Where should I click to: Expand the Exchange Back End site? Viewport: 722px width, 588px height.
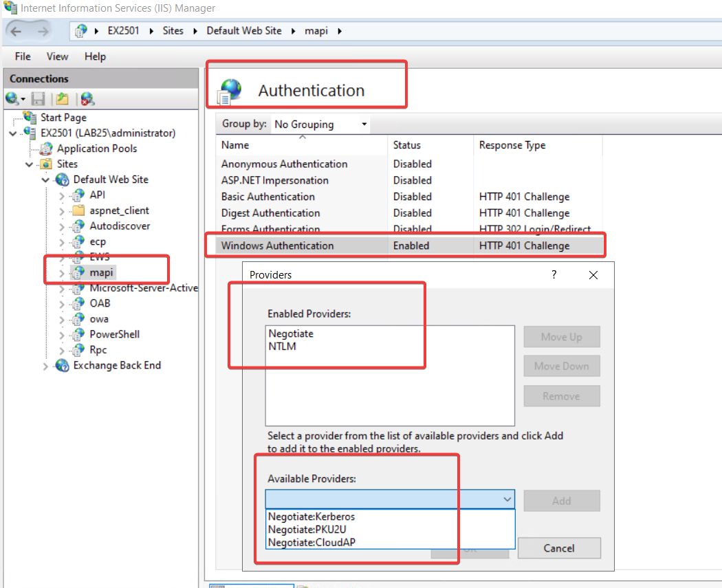[x=45, y=367]
